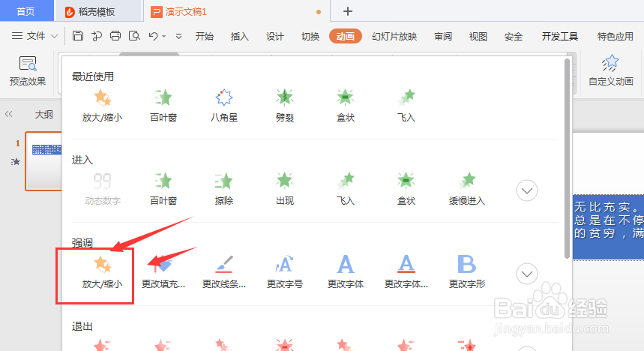Switch to the 大纲 outline tab

(x=44, y=114)
